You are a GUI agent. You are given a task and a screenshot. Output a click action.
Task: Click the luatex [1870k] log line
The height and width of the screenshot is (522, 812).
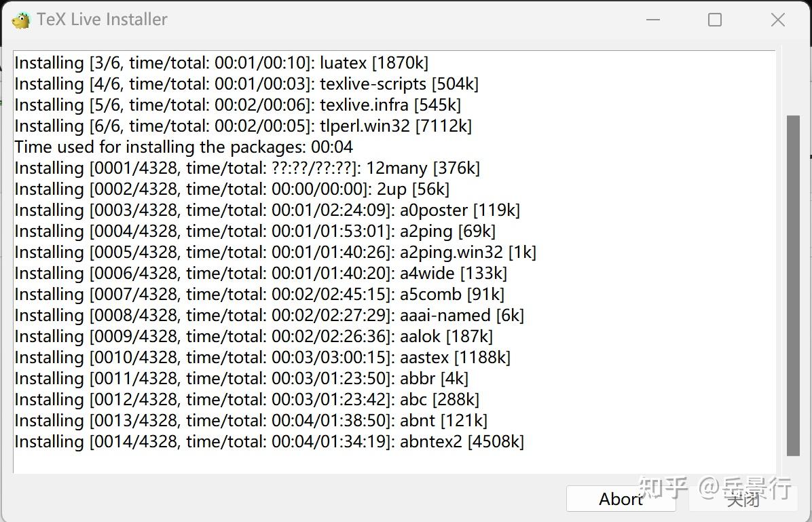click(221, 63)
